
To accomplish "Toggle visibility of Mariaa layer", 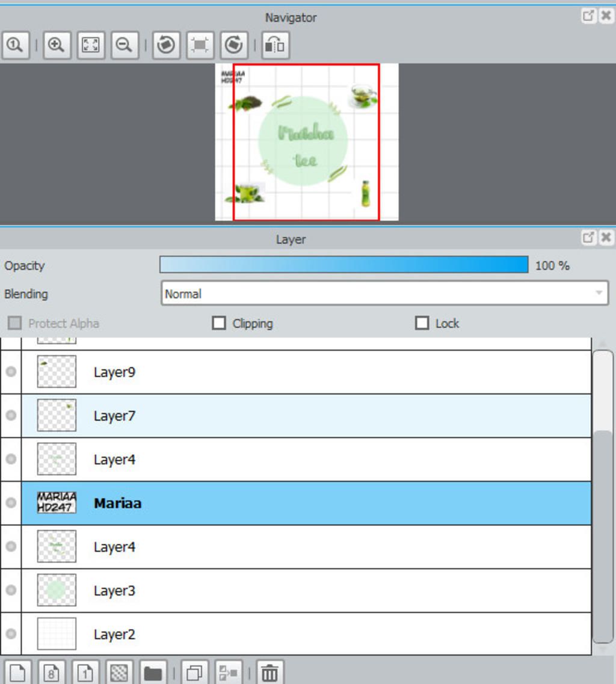I will (x=11, y=502).
